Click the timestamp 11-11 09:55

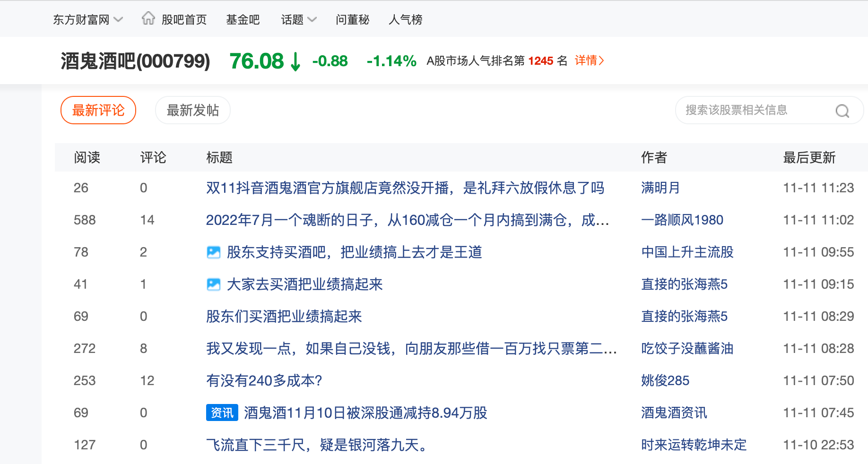click(818, 252)
